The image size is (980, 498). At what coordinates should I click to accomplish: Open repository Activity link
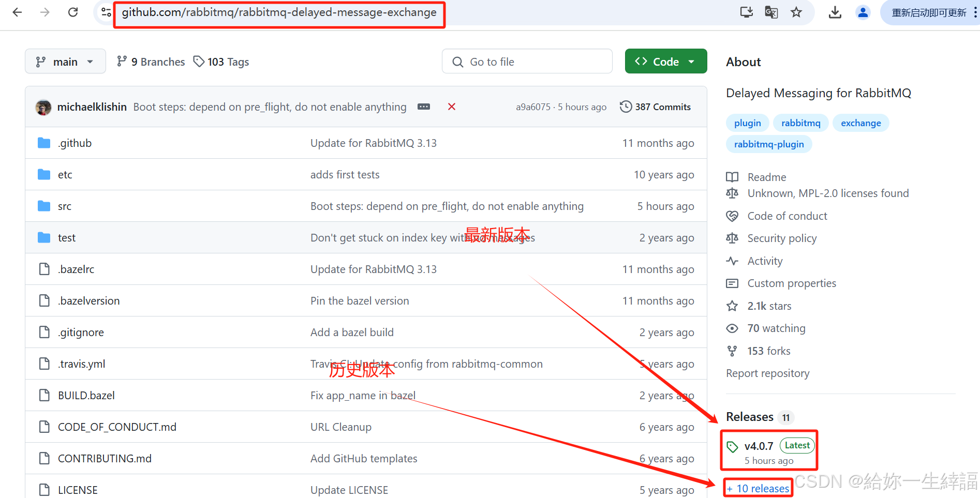coord(754,261)
